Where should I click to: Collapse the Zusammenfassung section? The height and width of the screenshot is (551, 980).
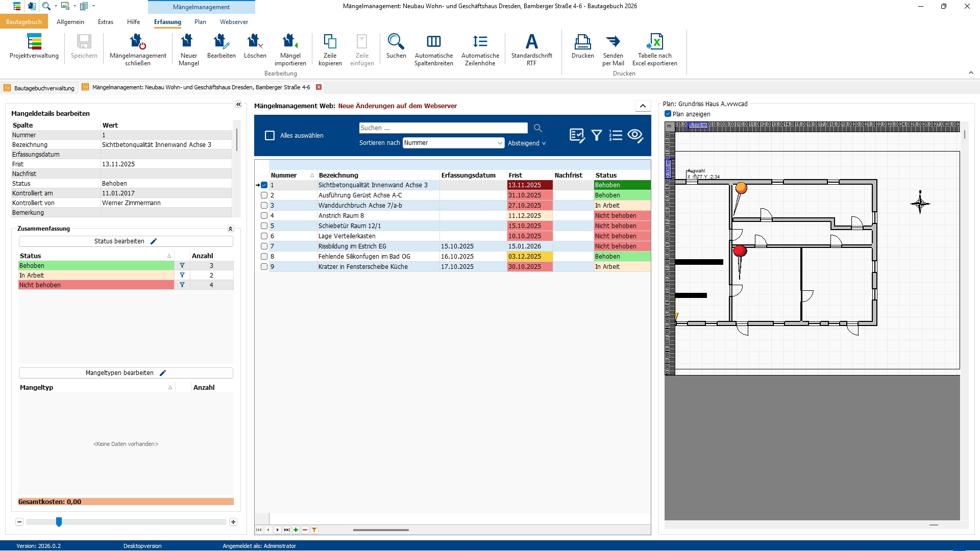tap(230, 229)
